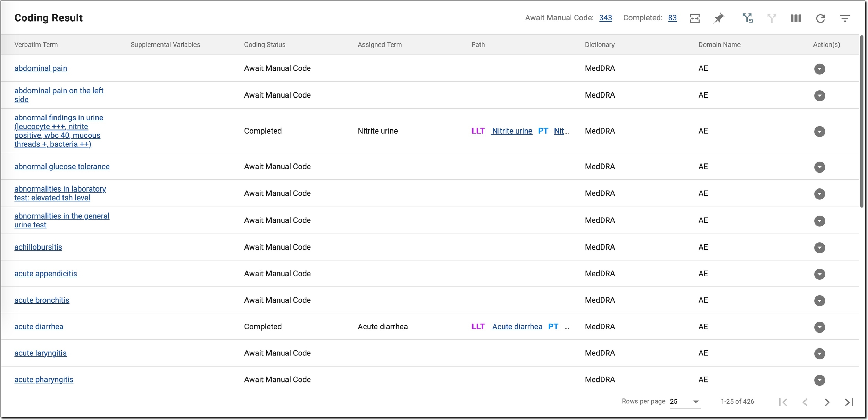Open the acute diarrhea verbatim term link

39,327
